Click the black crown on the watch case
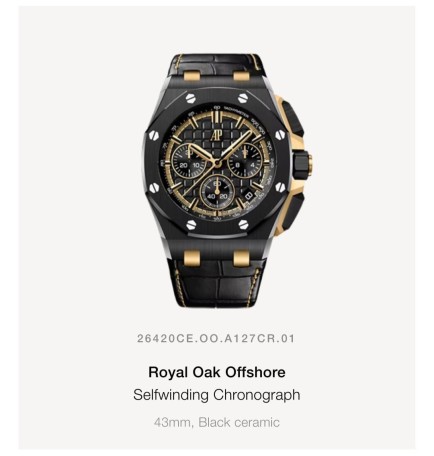This screenshot has width=434, height=456. click(303, 163)
